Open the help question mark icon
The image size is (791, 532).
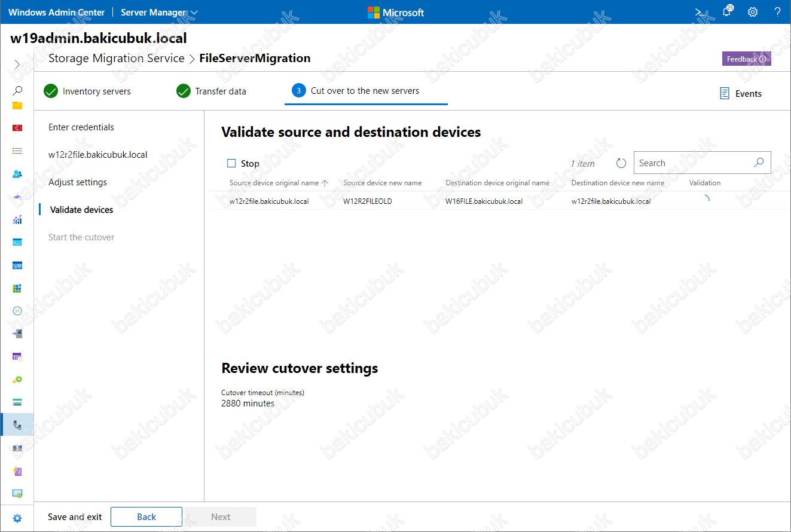click(778, 12)
